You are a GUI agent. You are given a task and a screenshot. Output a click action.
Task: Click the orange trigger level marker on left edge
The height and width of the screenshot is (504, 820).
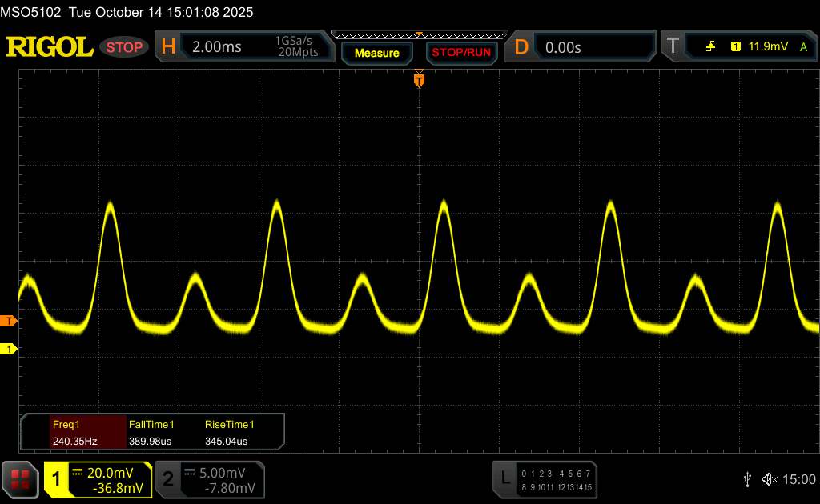click(x=9, y=321)
